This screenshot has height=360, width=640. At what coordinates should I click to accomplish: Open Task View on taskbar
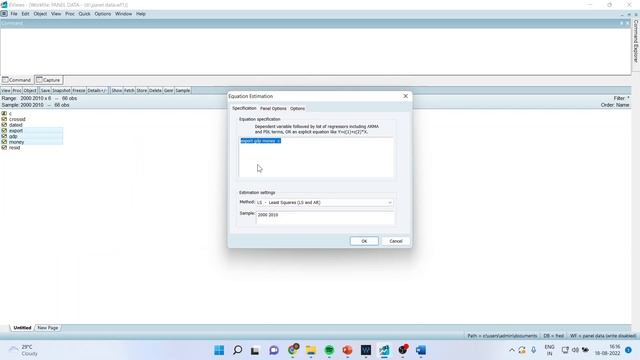coord(255,350)
